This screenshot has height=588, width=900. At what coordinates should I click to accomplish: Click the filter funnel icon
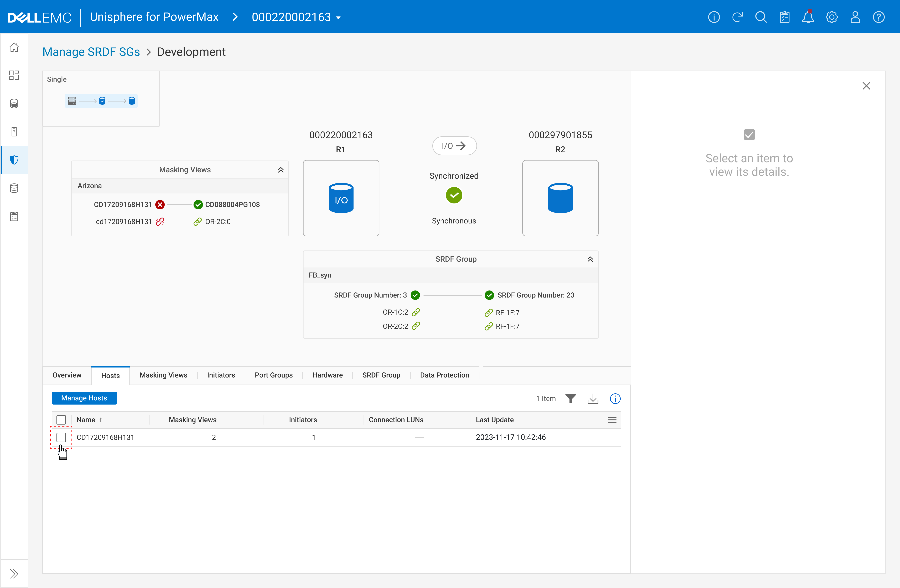(570, 398)
